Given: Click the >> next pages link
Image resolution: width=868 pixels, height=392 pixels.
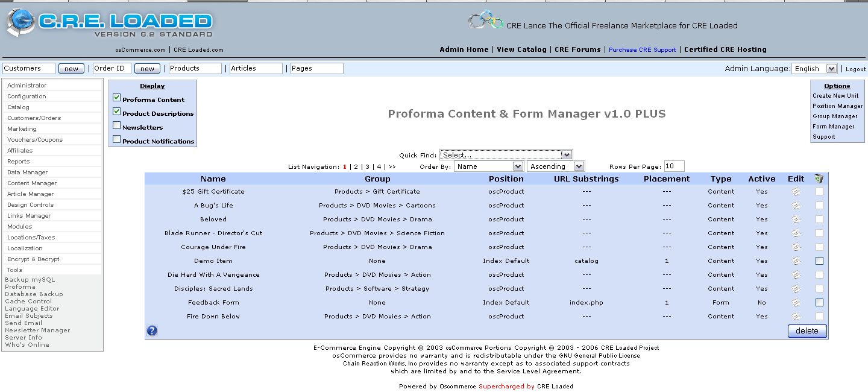Looking at the screenshot, I should pos(392,167).
